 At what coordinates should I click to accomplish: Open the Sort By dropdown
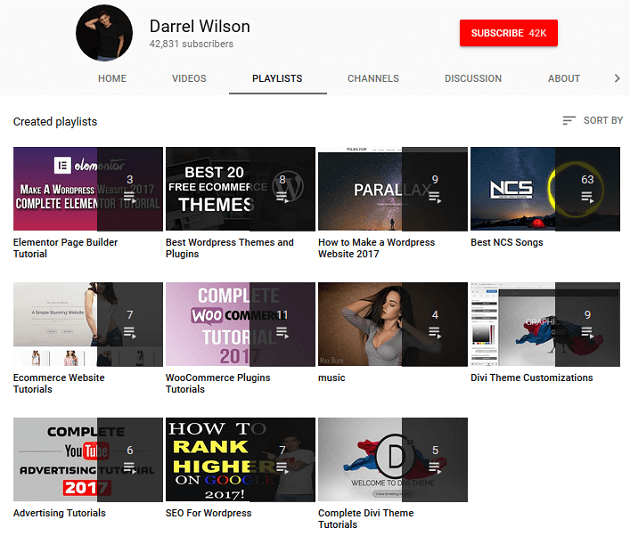coord(593,121)
